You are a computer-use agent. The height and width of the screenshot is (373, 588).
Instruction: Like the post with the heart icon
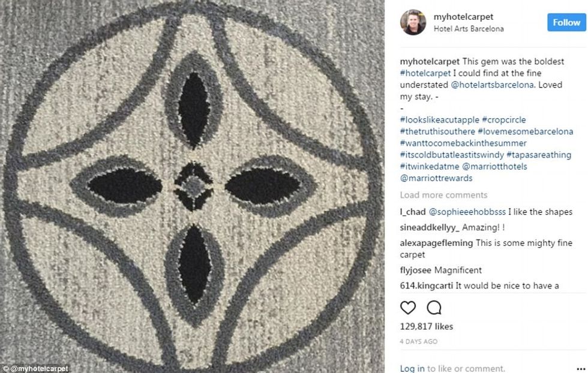point(408,308)
